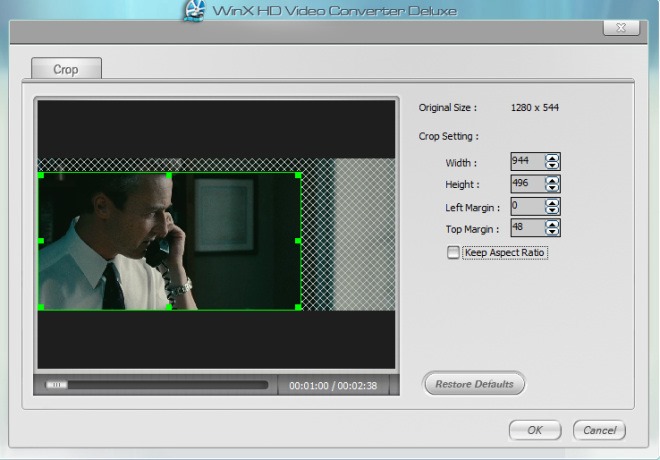Cancel the crop dialog

coord(599,430)
